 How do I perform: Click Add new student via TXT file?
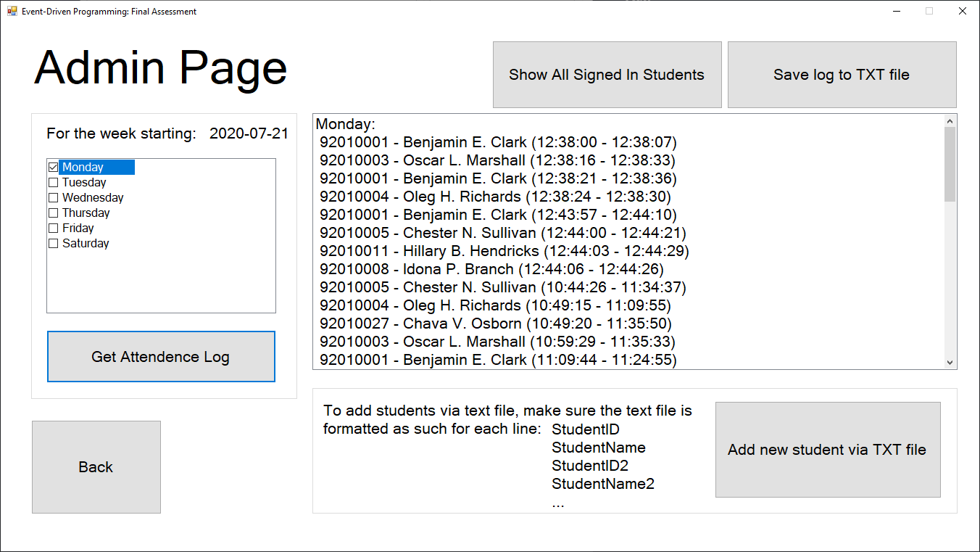(828, 450)
